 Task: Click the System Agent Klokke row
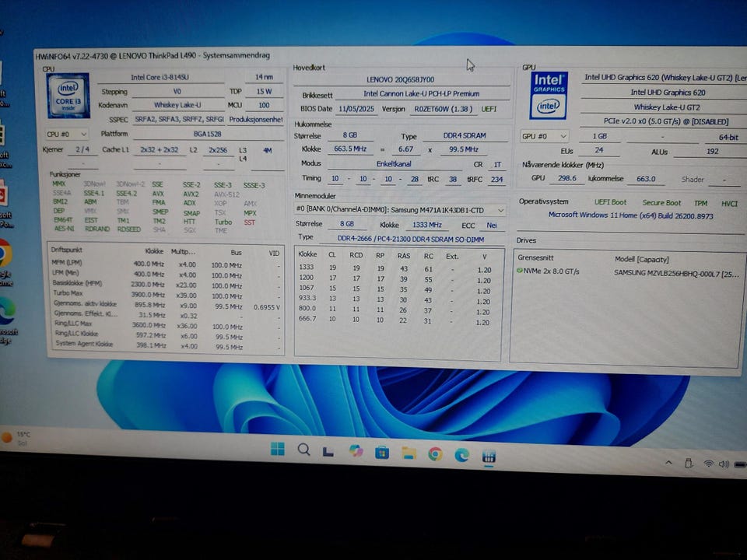[x=167, y=345]
